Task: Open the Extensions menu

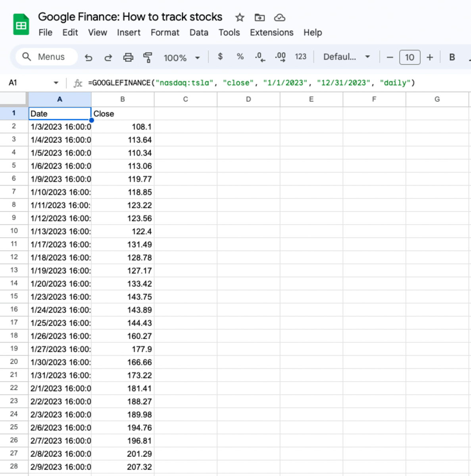Action: [x=271, y=33]
